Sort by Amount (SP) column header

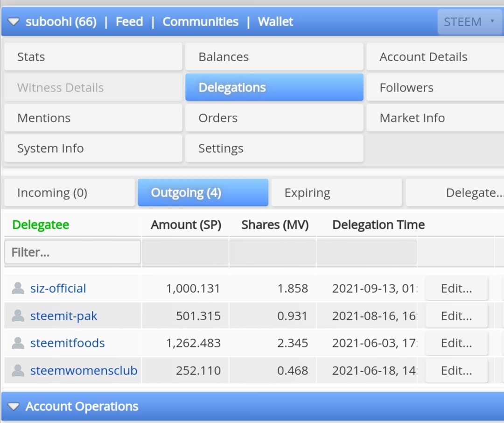[186, 225]
